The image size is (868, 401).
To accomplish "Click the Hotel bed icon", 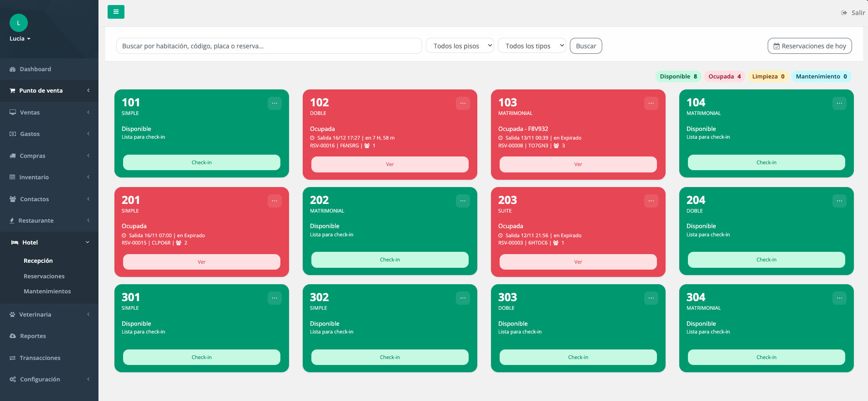I will [x=15, y=243].
